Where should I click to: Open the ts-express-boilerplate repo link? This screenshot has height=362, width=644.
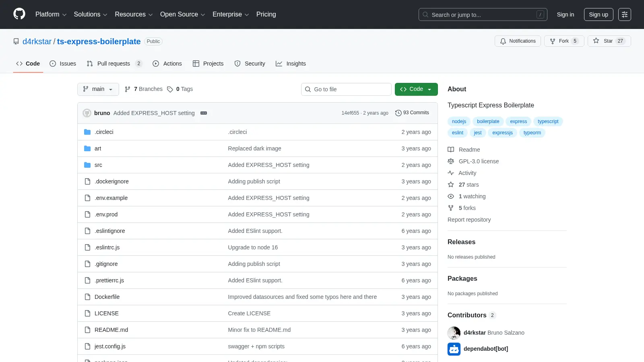click(99, 41)
